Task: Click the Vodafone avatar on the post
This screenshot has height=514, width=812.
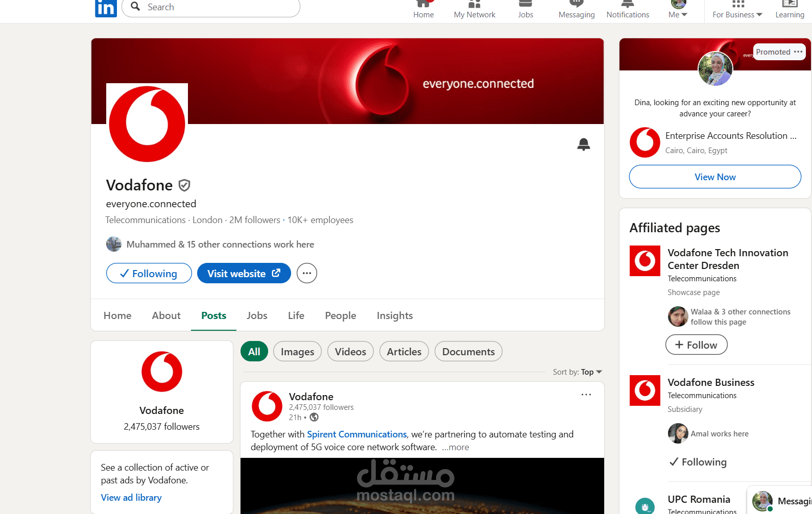Action: pos(267,406)
